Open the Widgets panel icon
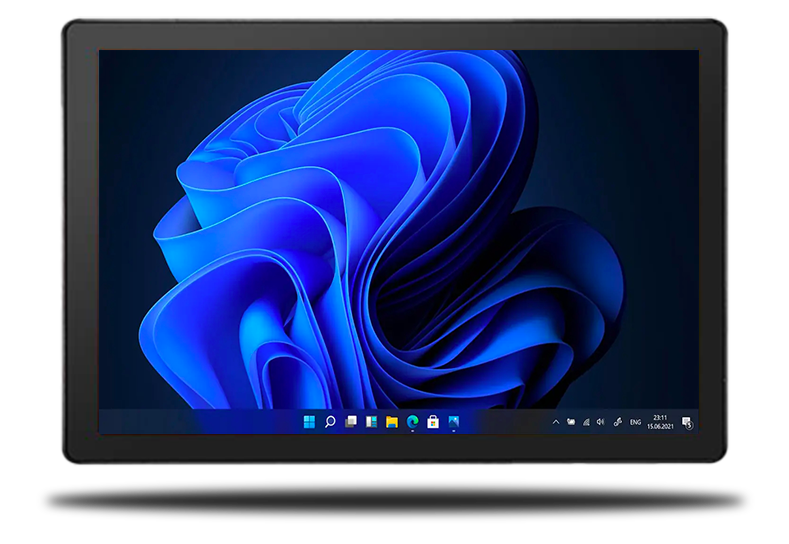 coord(371,423)
